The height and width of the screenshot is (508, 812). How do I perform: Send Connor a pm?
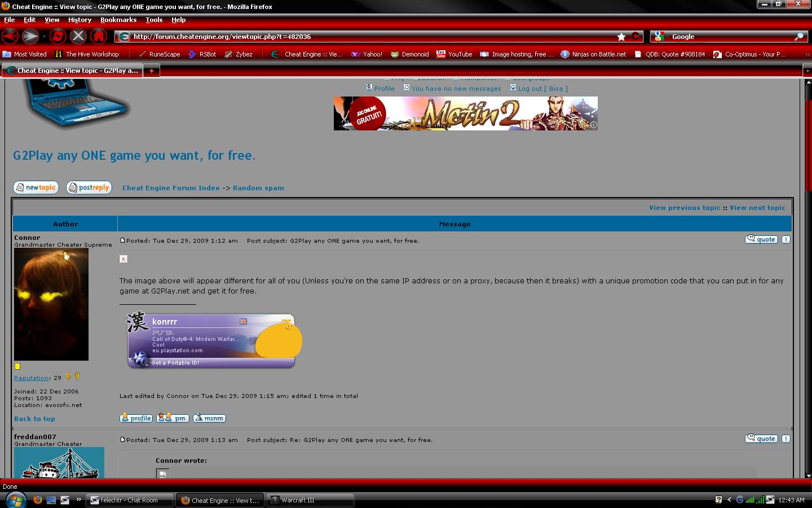point(173,418)
